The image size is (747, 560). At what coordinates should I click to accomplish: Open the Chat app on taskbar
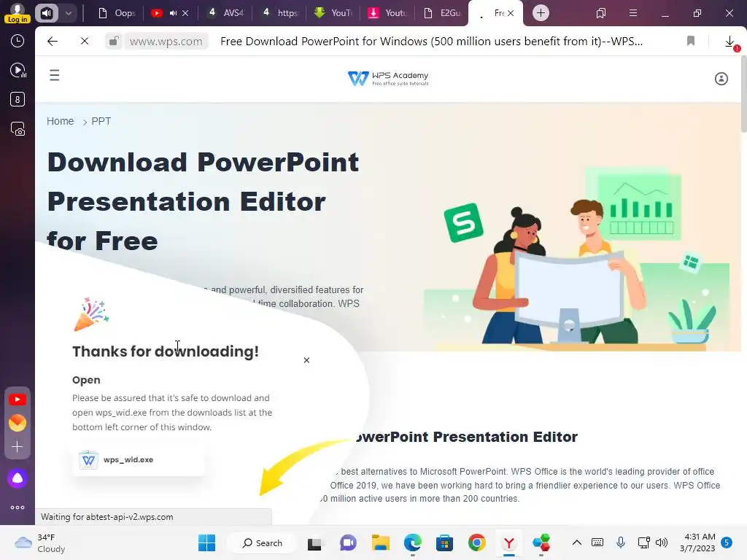point(348,542)
